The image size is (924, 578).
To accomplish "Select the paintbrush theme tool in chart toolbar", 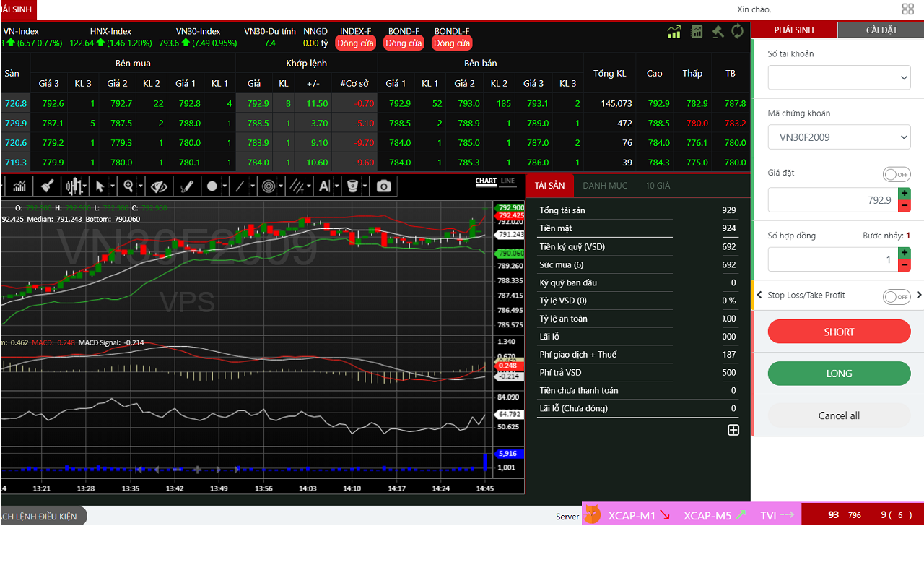I will (48, 186).
